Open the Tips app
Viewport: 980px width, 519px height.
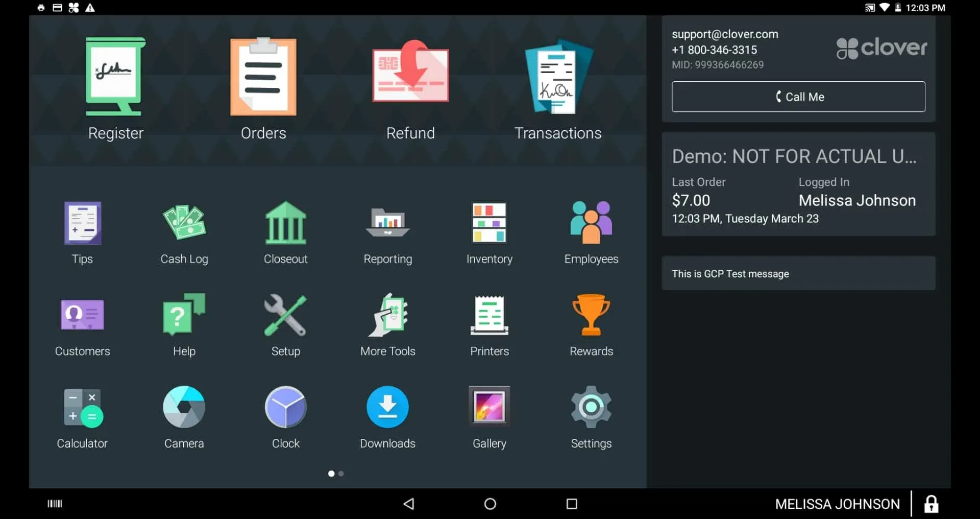click(82, 233)
